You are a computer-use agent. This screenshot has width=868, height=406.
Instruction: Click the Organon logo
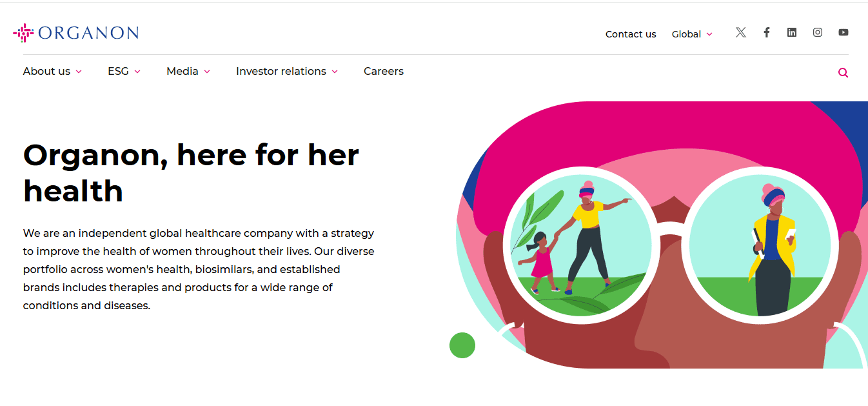click(x=76, y=33)
